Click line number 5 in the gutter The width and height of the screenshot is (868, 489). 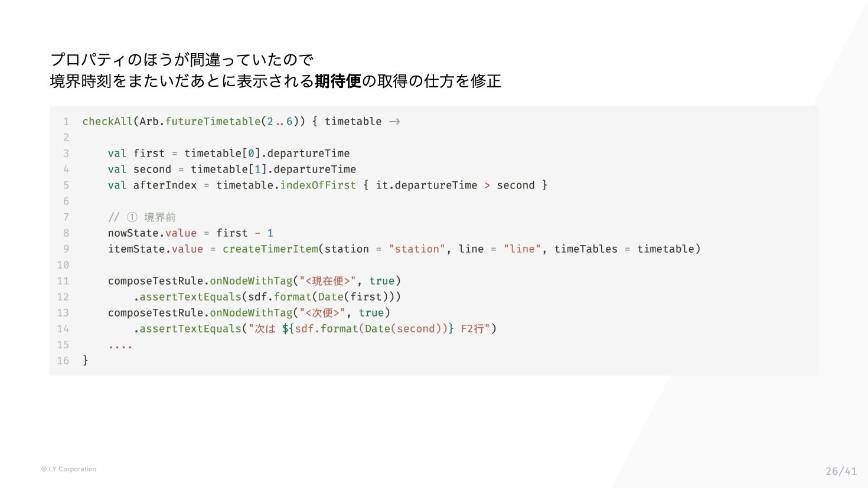66,185
